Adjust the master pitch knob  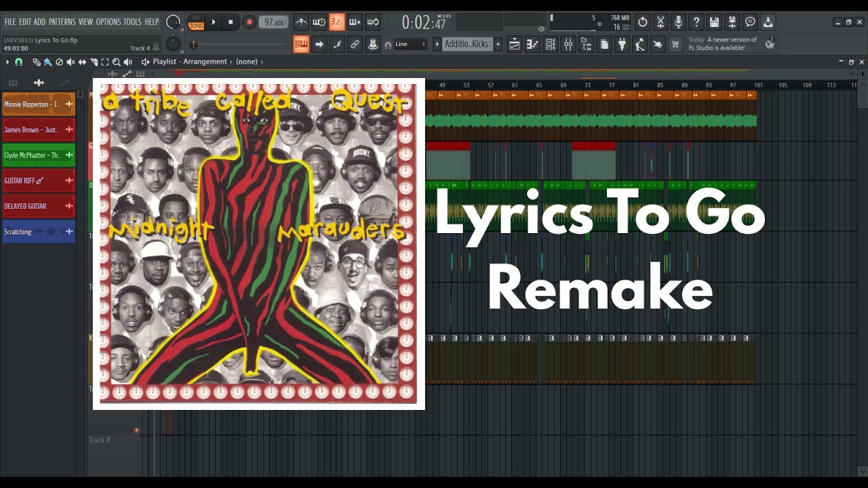point(174,45)
